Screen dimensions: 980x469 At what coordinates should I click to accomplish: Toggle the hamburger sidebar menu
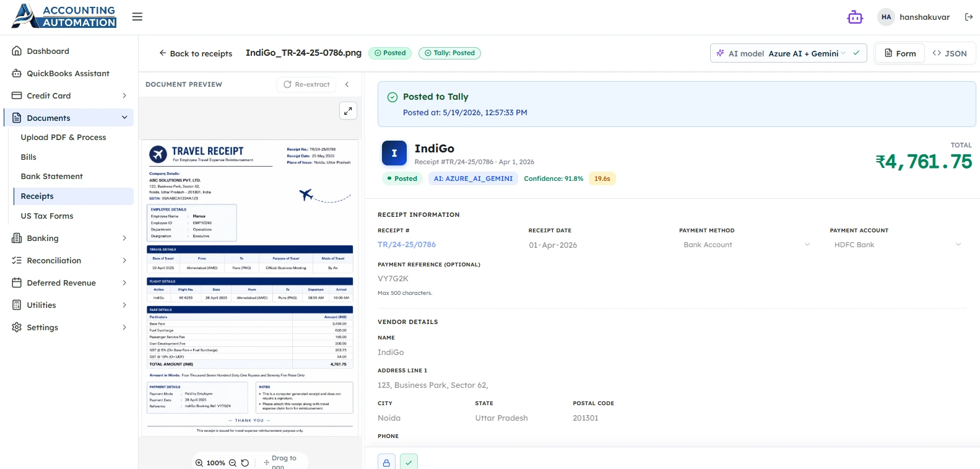(x=137, y=17)
